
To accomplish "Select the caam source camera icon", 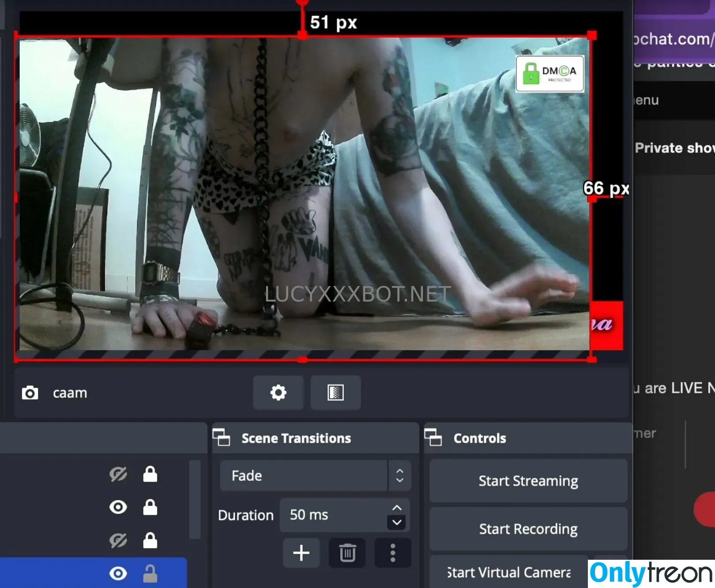I will point(30,392).
